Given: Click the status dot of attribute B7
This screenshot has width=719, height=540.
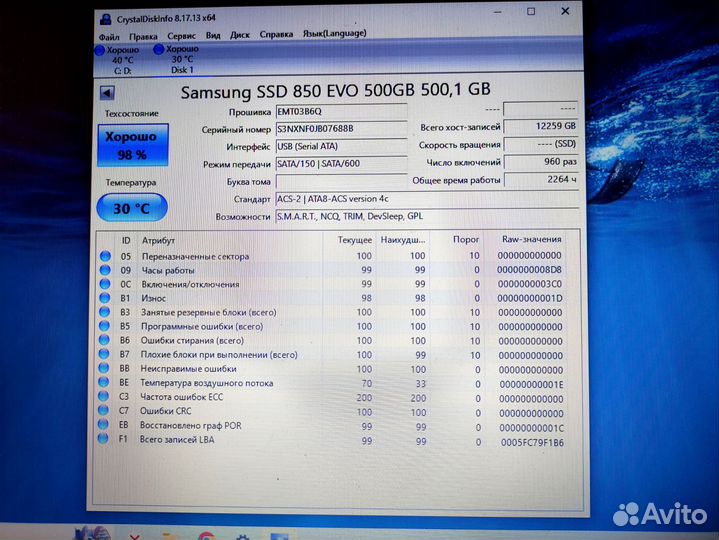Looking at the screenshot, I should pos(104,354).
